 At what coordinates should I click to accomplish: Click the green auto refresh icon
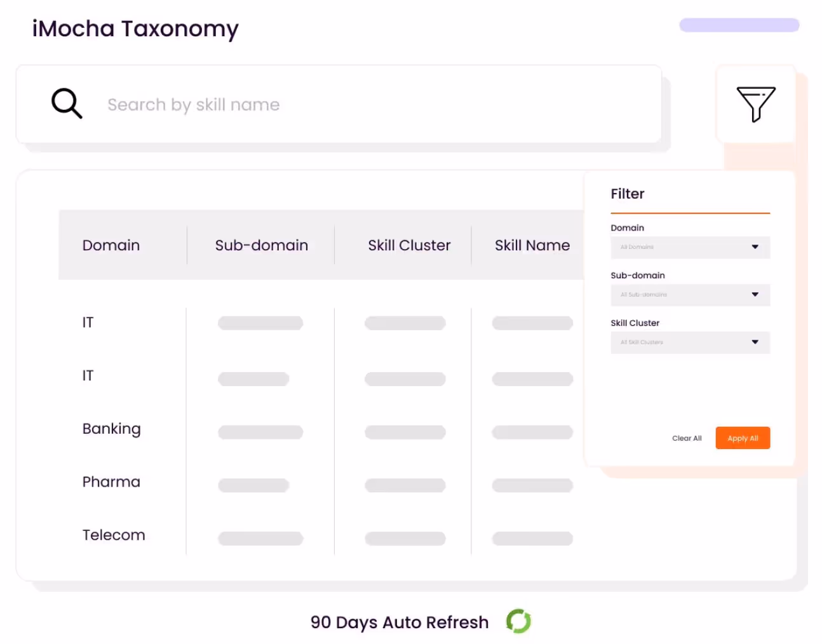click(518, 621)
